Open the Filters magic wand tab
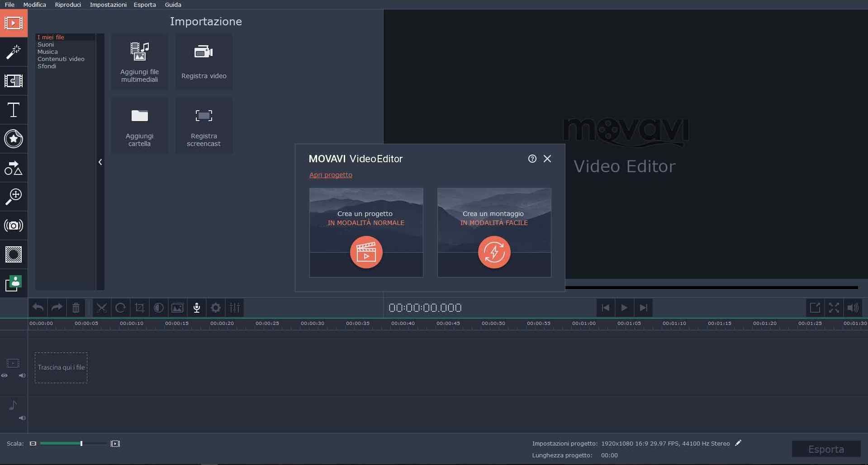868x465 pixels. click(14, 52)
